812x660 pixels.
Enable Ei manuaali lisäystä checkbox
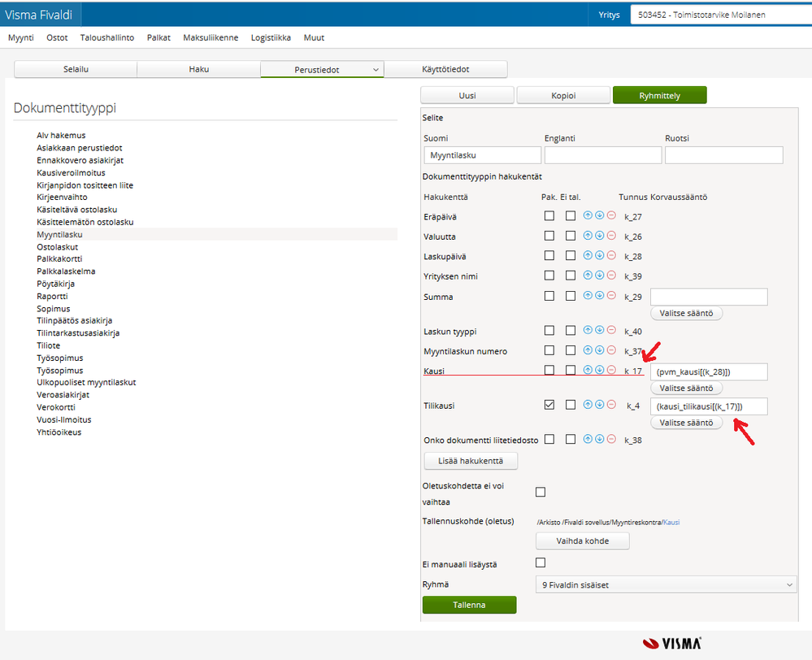click(541, 562)
